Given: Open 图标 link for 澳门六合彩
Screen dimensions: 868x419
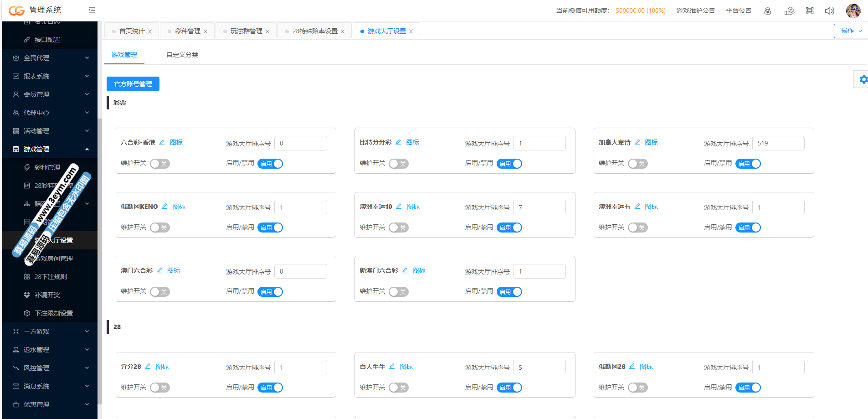Looking at the screenshot, I should 174,270.
